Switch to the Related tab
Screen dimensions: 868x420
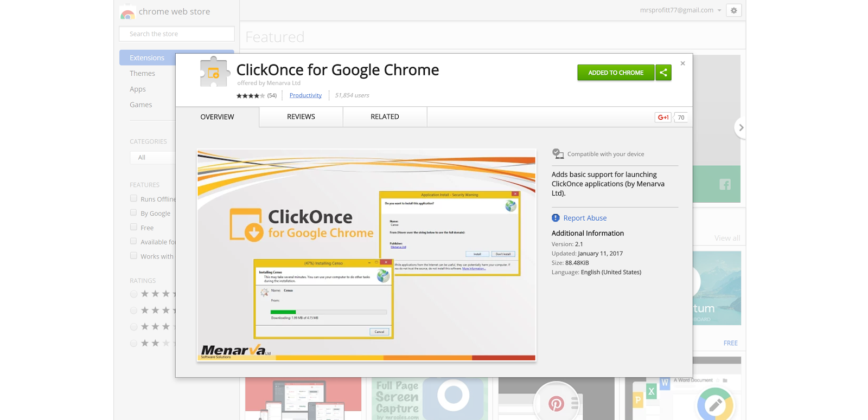click(x=385, y=117)
